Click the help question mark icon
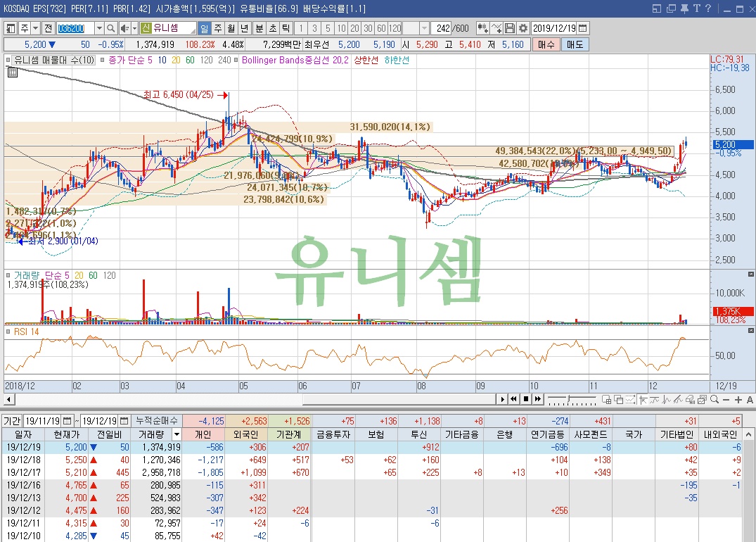756x542 pixels. pos(708,8)
